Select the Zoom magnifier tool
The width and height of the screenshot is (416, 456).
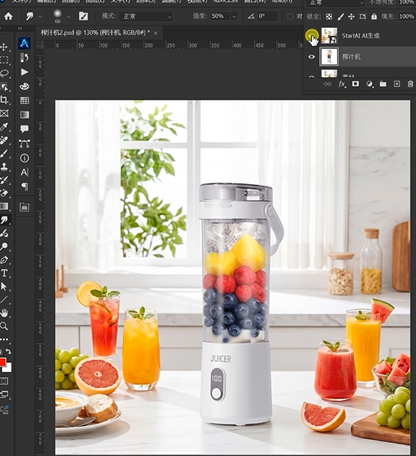(4, 326)
